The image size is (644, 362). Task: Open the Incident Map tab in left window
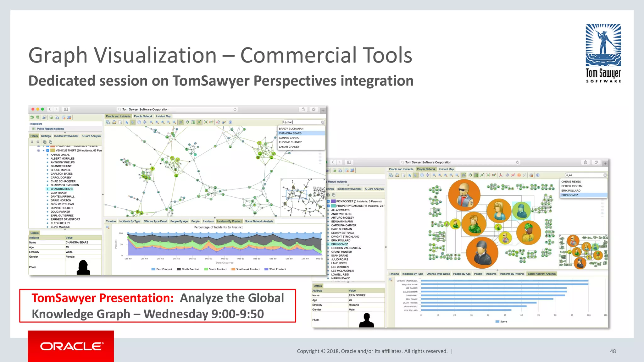click(164, 116)
